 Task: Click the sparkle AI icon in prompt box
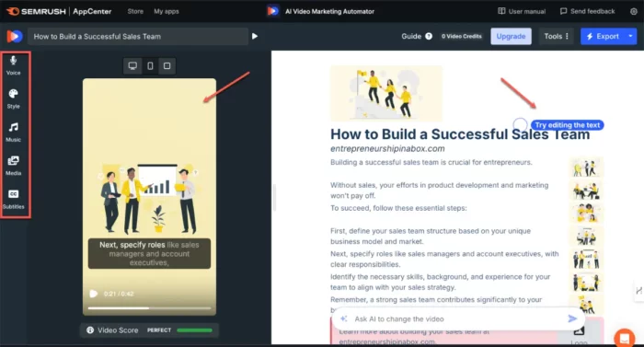click(x=344, y=318)
